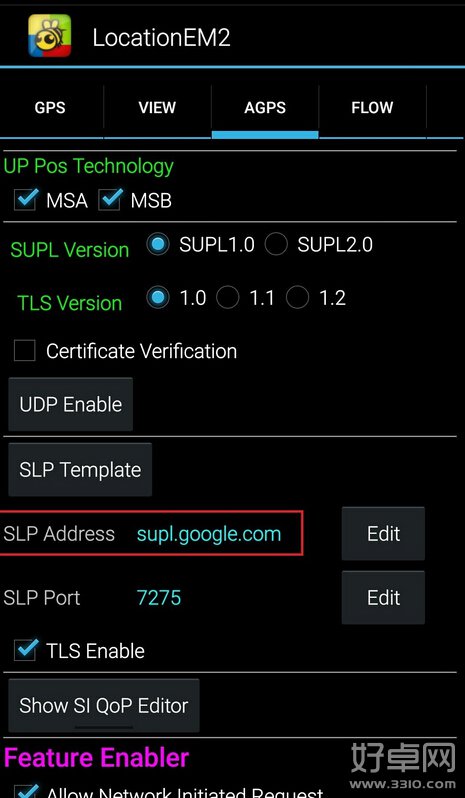465x798 pixels.
Task: Choose SUPL2.0 version option
Action: pos(276,245)
